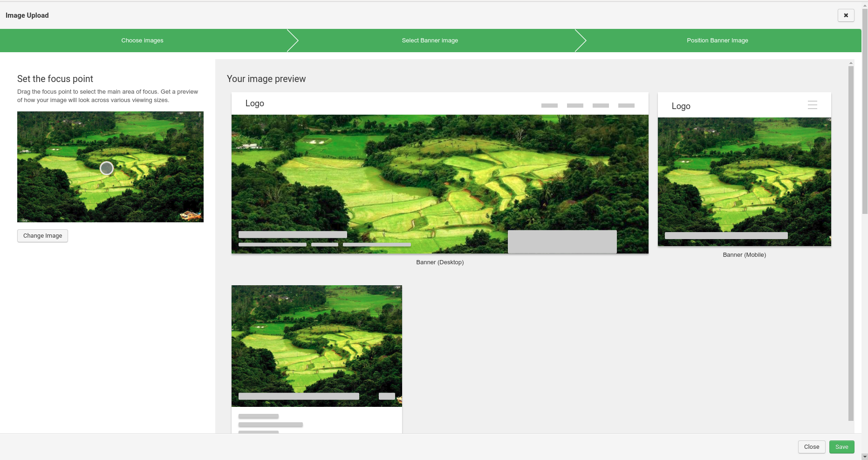Click the first nav placeholder bar in desktop preview
This screenshot has height=460, width=868.
(549, 106)
